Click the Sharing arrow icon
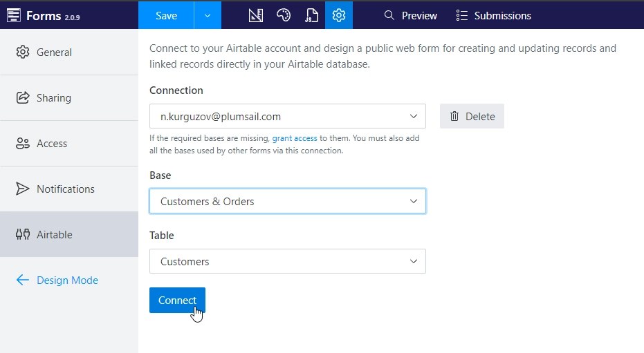The width and height of the screenshot is (644, 353). coord(23,97)
